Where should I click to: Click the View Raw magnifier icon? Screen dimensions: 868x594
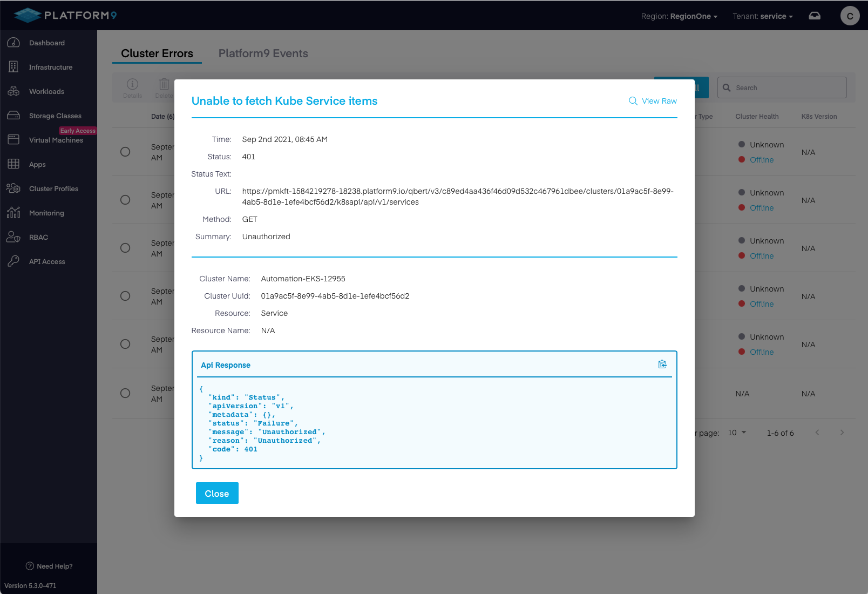pyautogui.click(x=633, y=101)
